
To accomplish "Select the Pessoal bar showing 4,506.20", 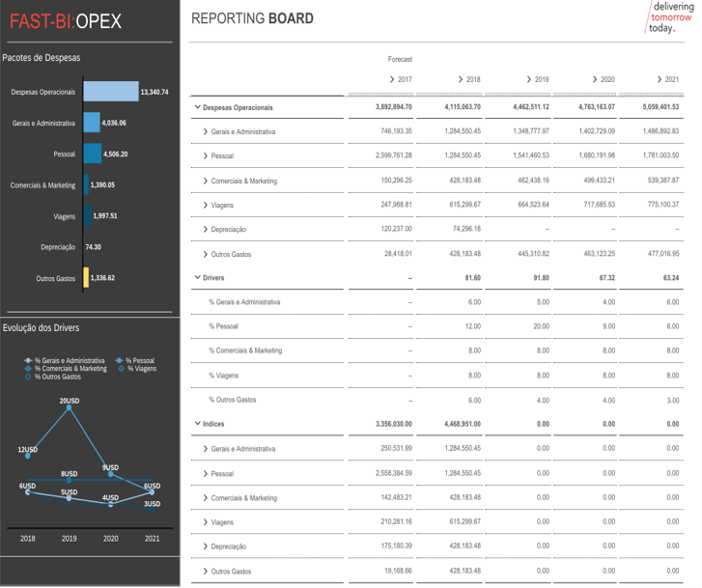I will 92,154.
